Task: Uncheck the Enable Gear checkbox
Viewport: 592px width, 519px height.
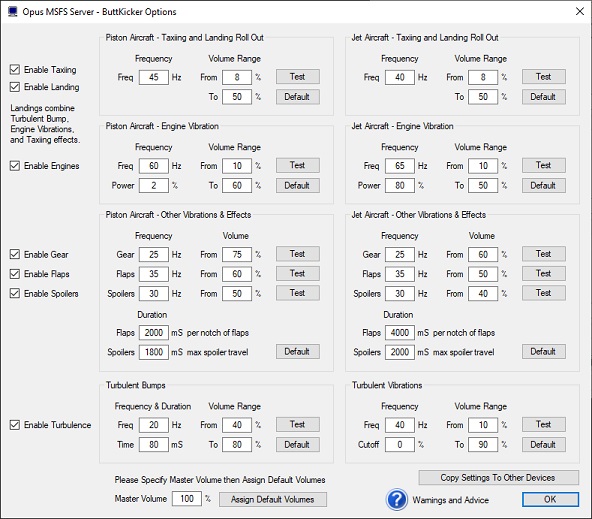Action: [x=15, y=254]
